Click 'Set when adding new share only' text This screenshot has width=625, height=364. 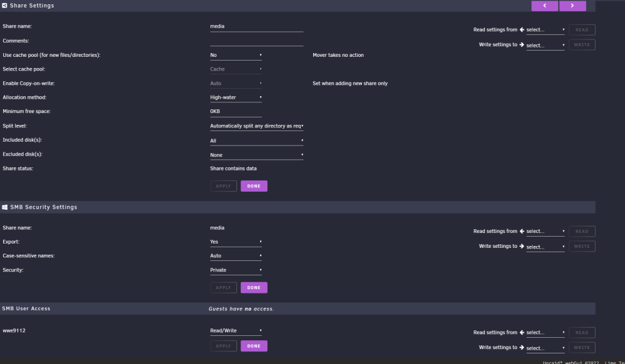tap(350, 84)
